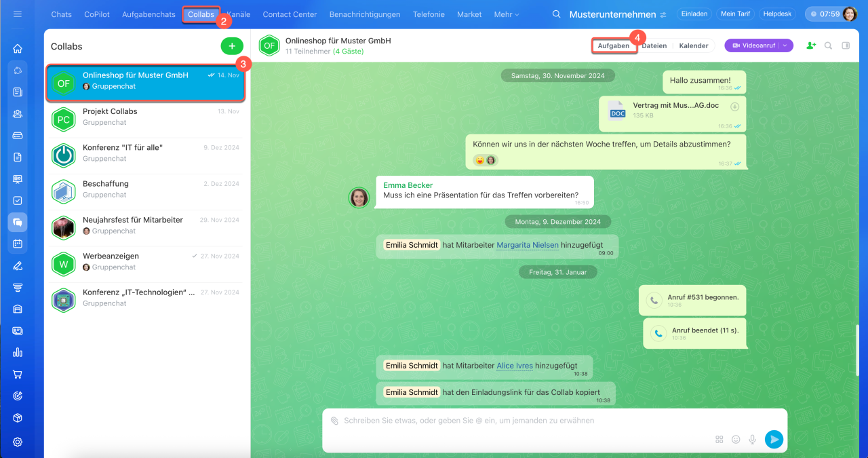This screenshot has height=458, width=868.
Task: Click the Aufgaben button in chat header
Action: [x=614, y=45]
